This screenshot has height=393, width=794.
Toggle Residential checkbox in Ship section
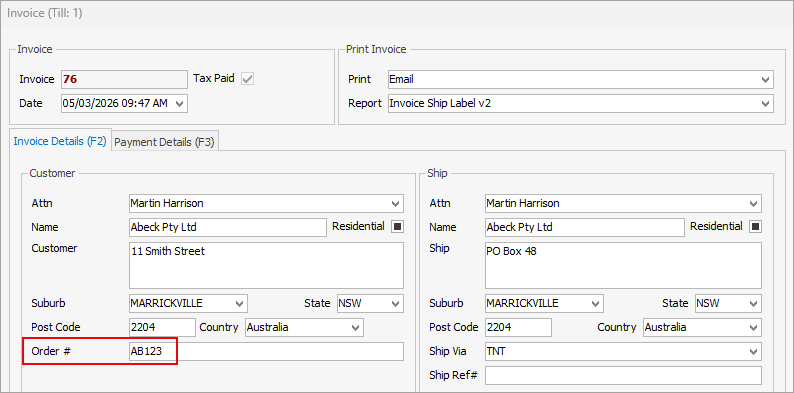coord(756,227)
